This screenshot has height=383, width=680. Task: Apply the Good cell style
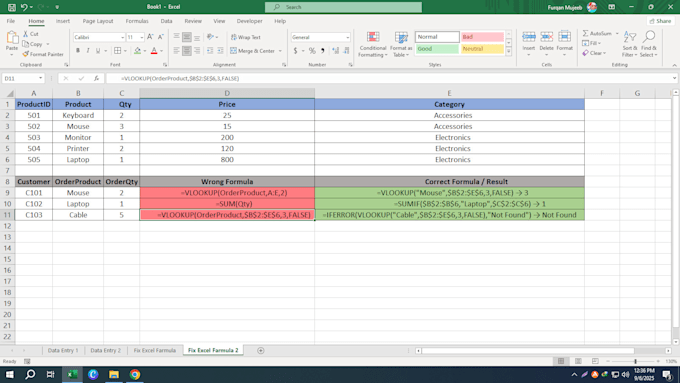point(437,49)
